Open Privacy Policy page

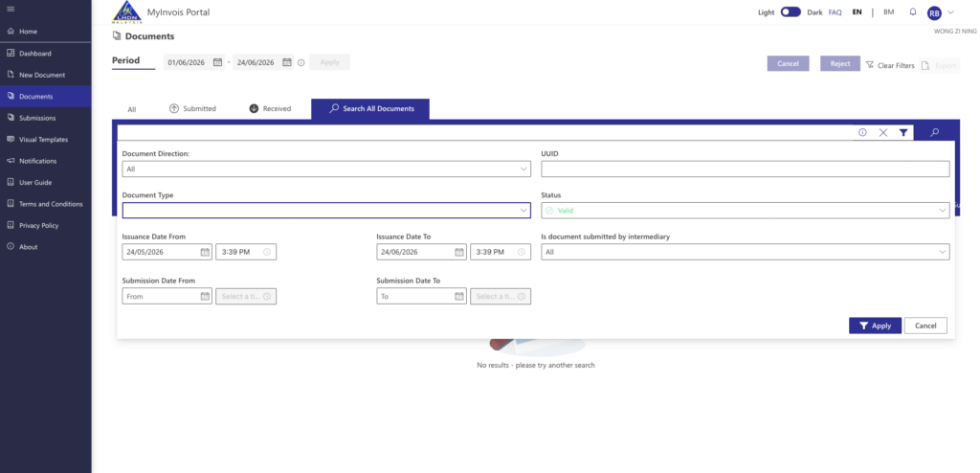[46, 225]
